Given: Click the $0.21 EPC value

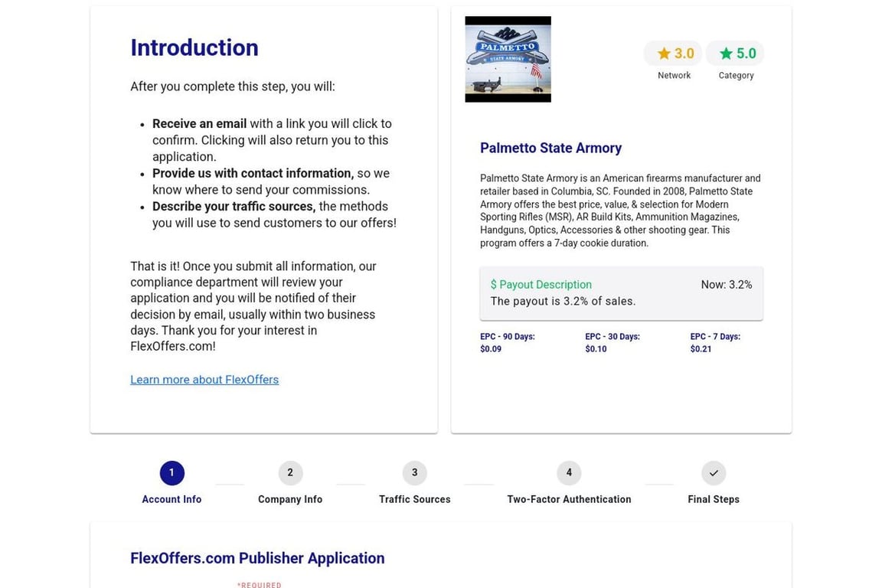Looking at the screenshot, I should tap(701, 349).
